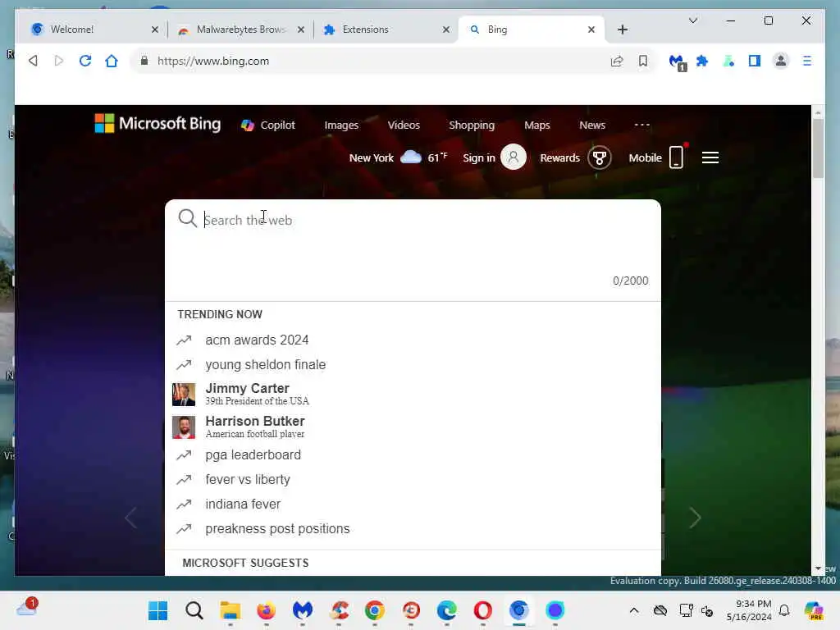Open the Malwarebytes extension icon in toolbar

(x=678, y=62)
